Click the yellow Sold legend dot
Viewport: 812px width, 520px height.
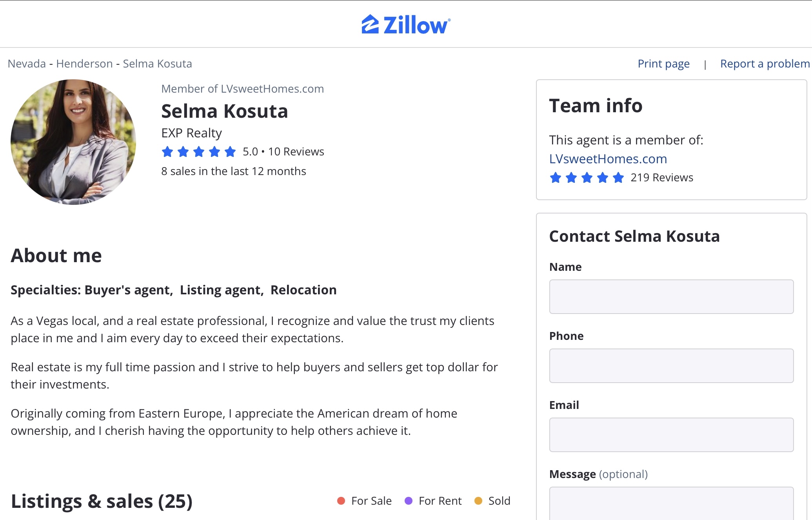(478, 501)
